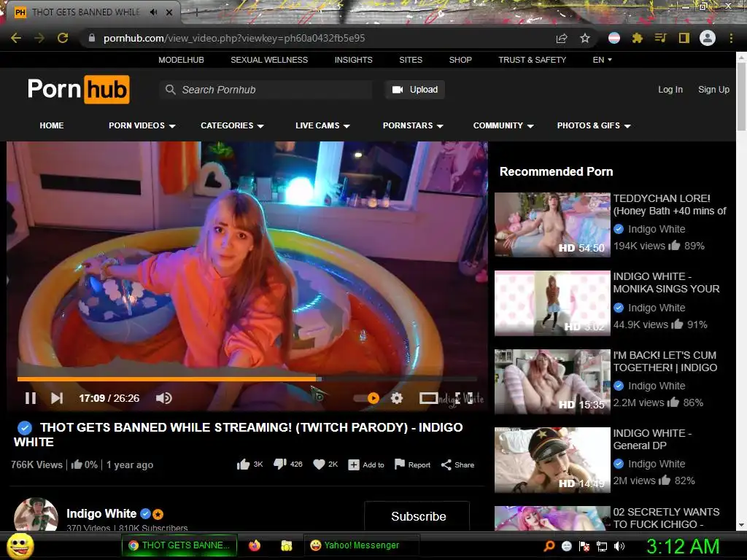Open Indigo White channel avatar
Image resolution: width=747 pixels, height=560 pixels.
pos(36,515)
